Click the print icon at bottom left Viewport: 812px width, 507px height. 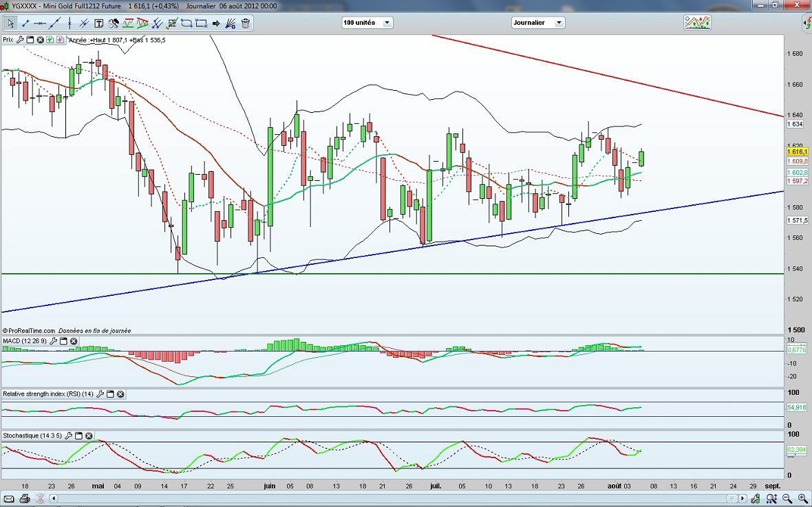[x=25, y=498]
